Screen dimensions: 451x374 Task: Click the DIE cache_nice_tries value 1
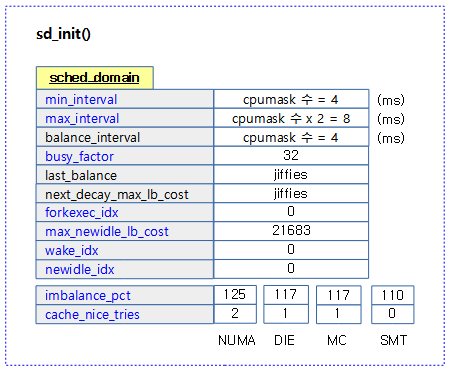click(x=286, y=314)
